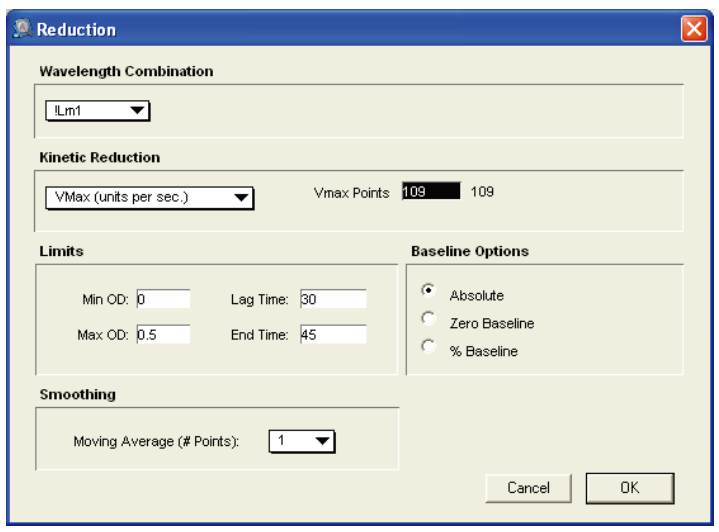This screenshot has width=719, height=532.
Task: Close the Reduction dialog with the X
Action: [694, 29]
